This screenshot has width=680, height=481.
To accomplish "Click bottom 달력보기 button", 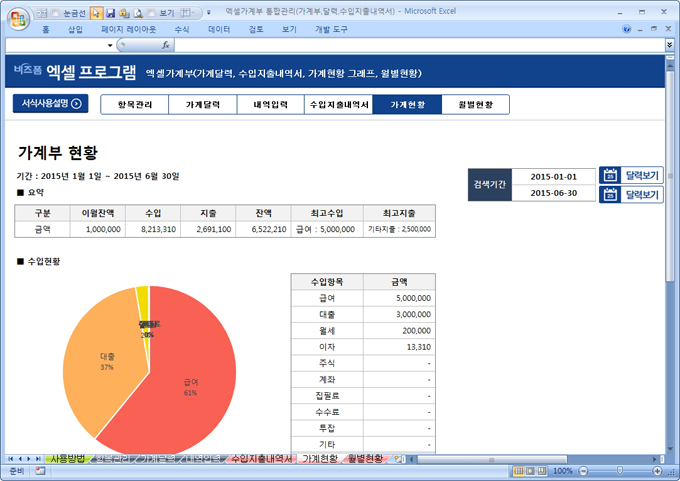I will [631, 194].
